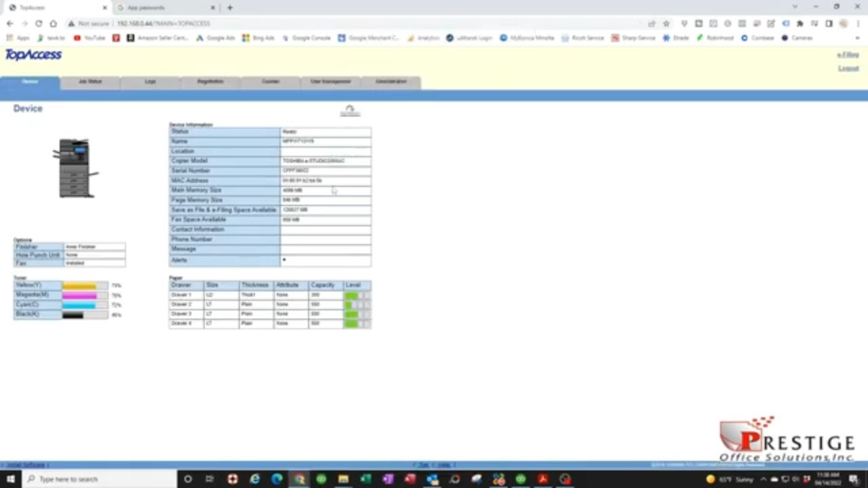
Task: Click the Drawer 4 paper level indicator
Action: click(357, 324)
